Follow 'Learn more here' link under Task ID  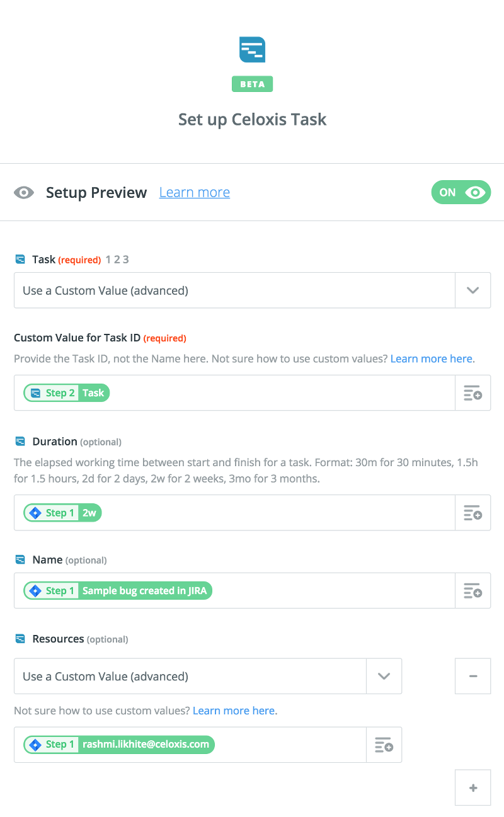432,358
